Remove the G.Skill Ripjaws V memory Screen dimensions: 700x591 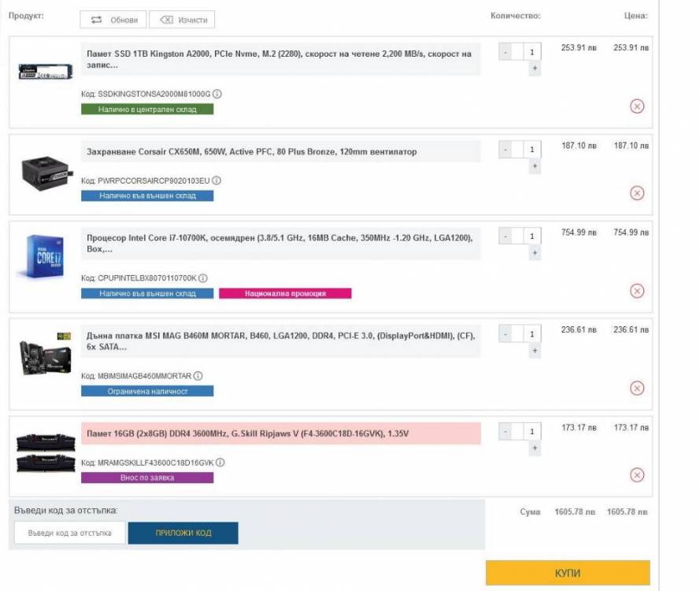(636, 475)
